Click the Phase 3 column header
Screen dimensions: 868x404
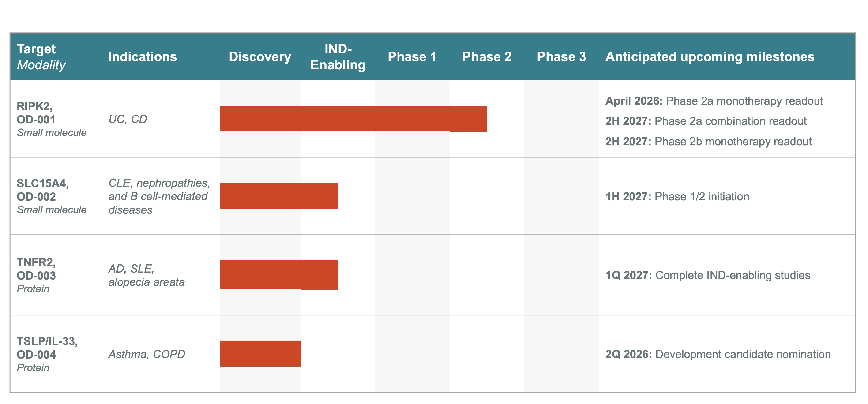[x=561, y=57]
